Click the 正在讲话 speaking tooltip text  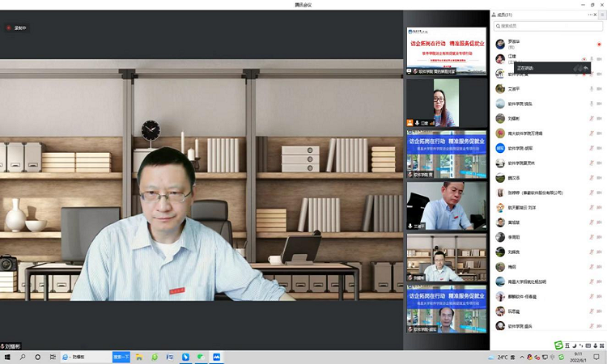click(525, 68)
